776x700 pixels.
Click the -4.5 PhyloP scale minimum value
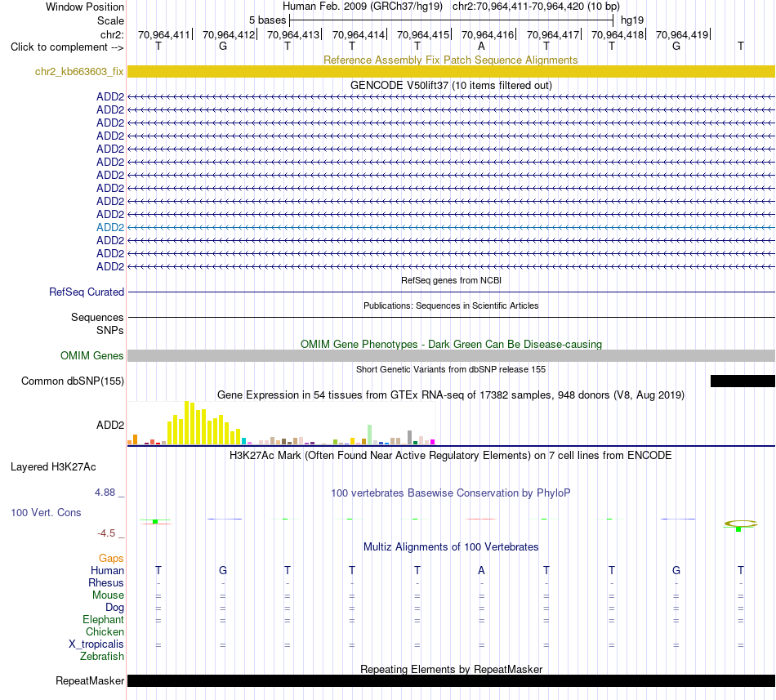[x=106, y=533]
